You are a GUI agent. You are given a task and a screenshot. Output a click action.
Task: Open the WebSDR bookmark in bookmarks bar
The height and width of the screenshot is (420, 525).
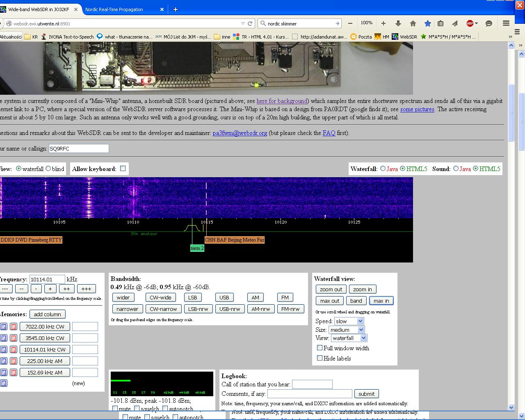point(404,37)
